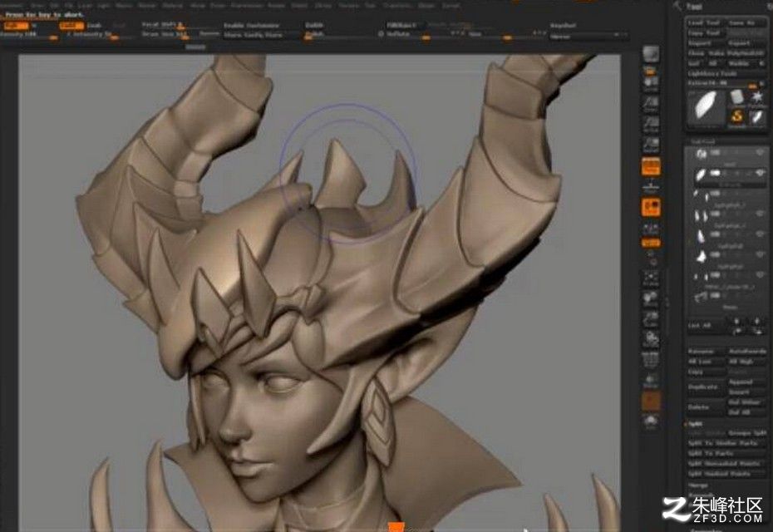The image size is (773, 532).
Task: Click the Export button
Action: pyautogui.click(x=746, y=43)
